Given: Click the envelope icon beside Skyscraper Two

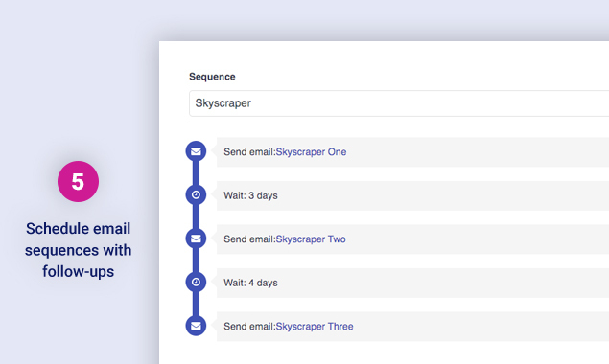Looking at the screenshot, I should click(196, 239).
